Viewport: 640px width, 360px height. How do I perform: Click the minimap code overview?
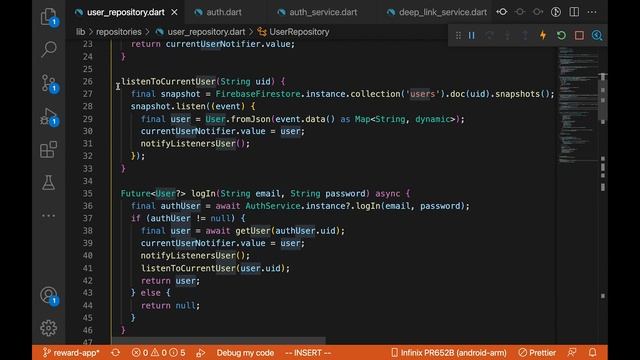click(x=578, y=106)
